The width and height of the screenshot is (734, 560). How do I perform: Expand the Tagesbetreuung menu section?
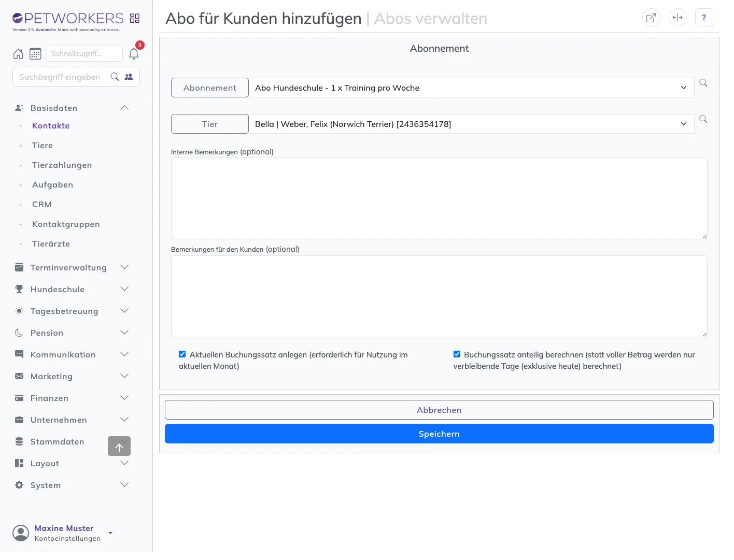pos(72,311)
